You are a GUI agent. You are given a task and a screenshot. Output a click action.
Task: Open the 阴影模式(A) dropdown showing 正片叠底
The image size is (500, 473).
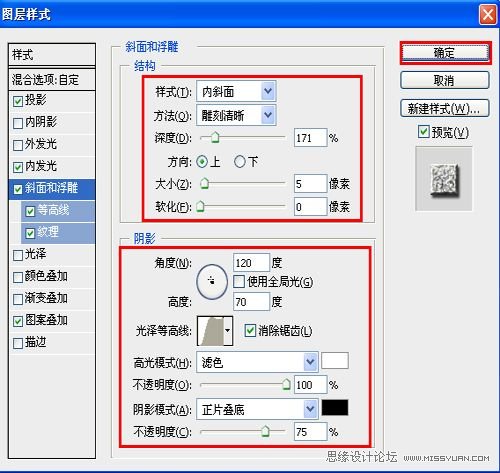[x=257, y=409]
